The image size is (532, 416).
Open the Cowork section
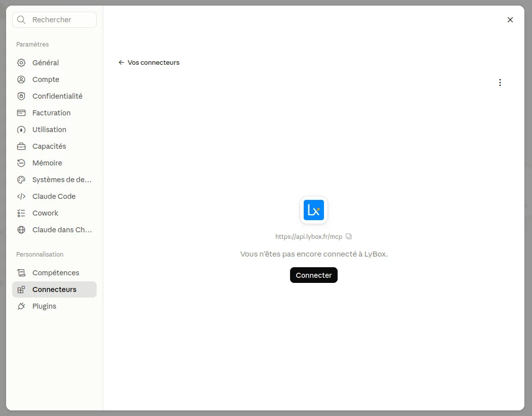point(54,213)
